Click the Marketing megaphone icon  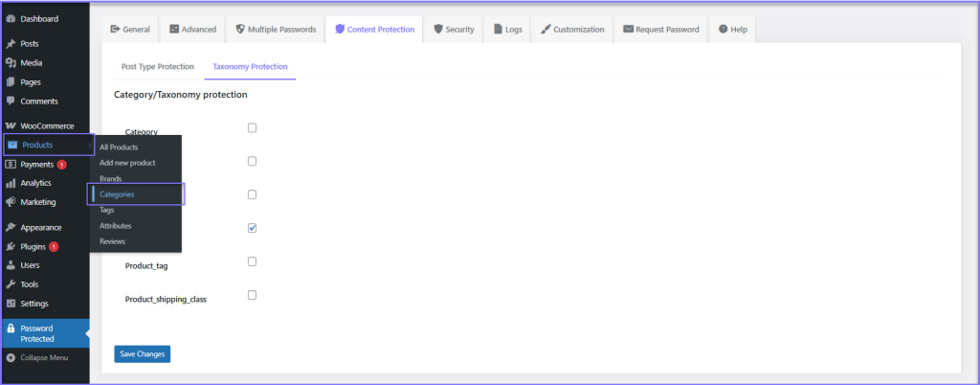(x=11, y=202)
